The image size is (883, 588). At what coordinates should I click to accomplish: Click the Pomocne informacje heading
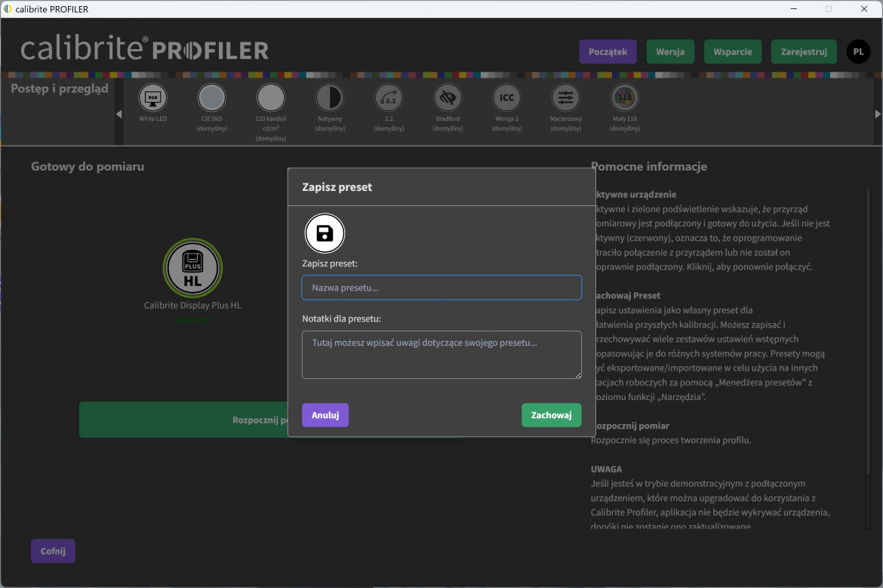(x=649, y=167)
